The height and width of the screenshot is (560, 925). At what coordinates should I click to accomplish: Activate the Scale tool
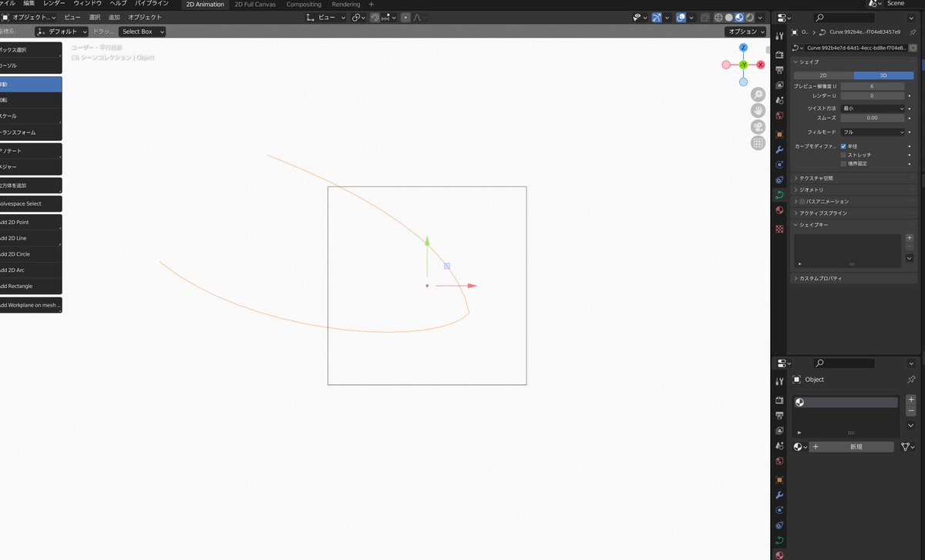[x=31, y=116]
